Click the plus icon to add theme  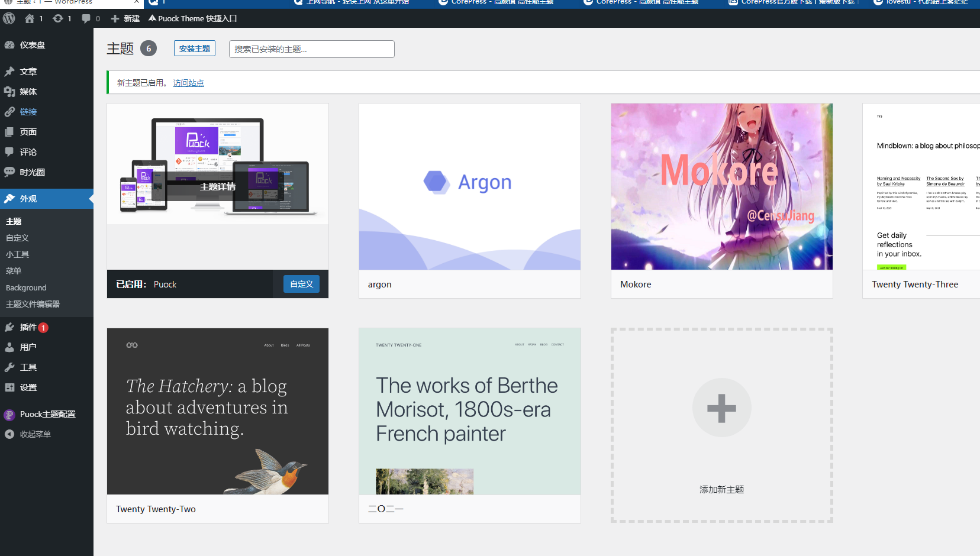click(722, 408)
